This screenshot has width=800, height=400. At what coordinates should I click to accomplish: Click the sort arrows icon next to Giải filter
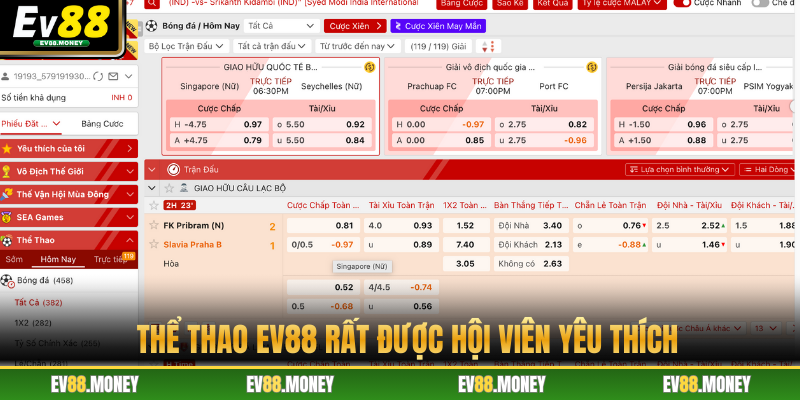pyautogui.click(x=488, y=46)
